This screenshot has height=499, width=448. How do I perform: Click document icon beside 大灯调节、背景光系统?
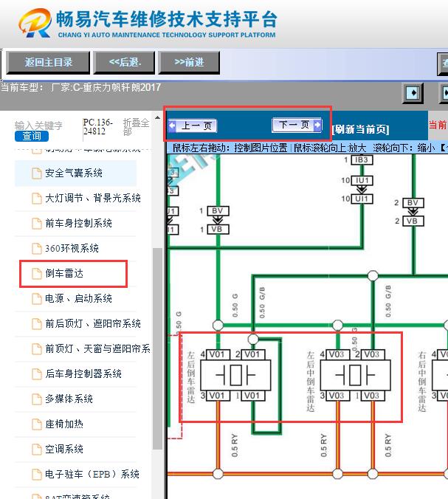coord(37,199)
